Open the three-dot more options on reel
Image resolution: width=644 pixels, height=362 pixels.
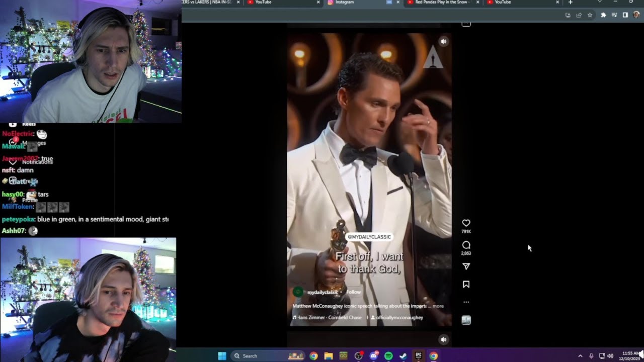tap(466, 302)
